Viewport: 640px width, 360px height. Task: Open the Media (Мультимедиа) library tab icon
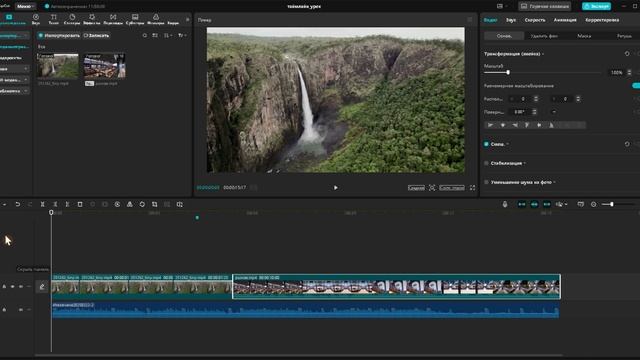coord(9,17)
